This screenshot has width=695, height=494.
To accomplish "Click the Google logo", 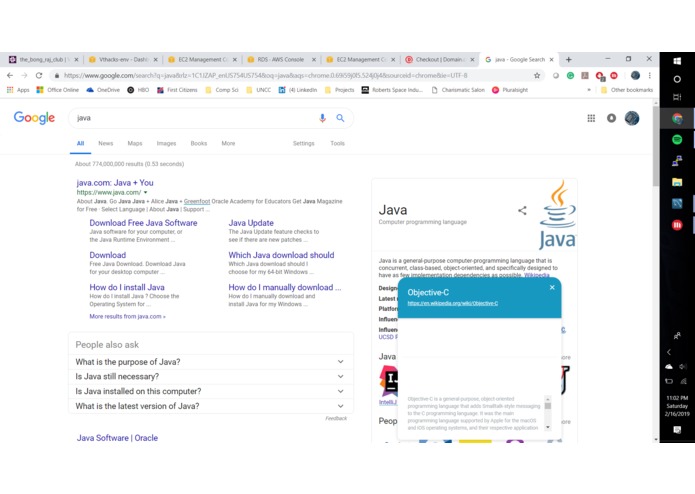I will tap(34, 118).
